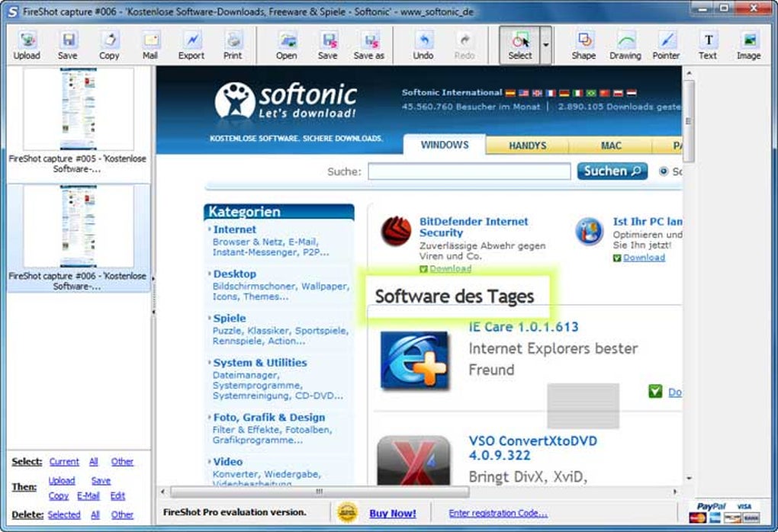This screenshot has height=532, width=778.
Task: Undo last edit with Undo icon
Action: click(x=423, y=46)
